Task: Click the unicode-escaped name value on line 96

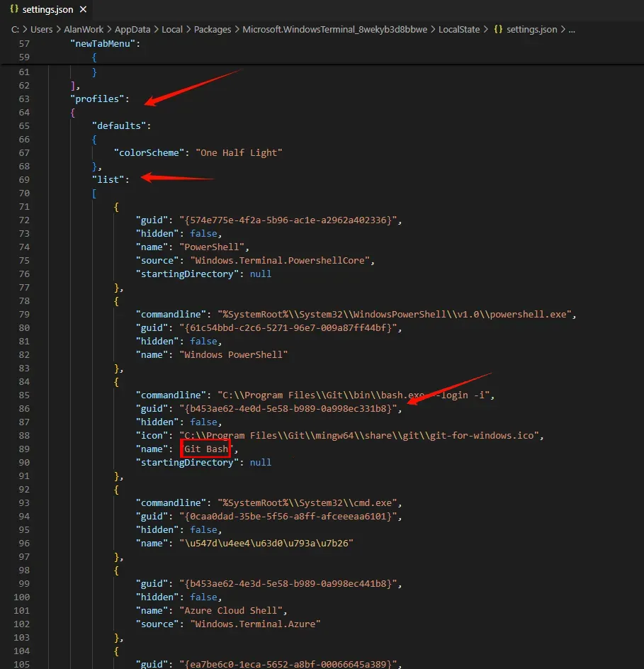Action: click(266, 543)
